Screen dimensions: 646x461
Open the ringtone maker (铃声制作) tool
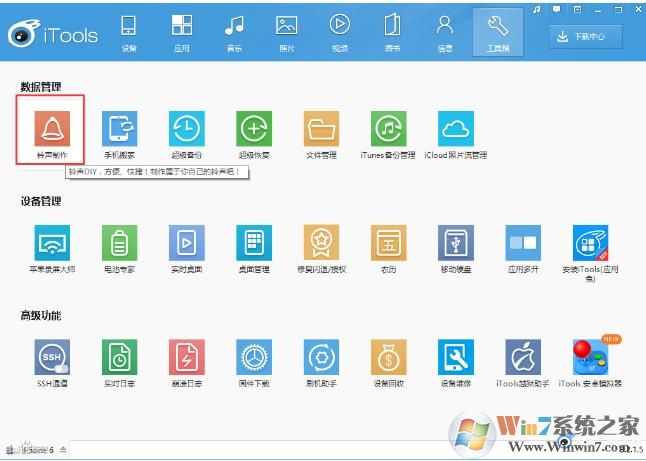click(x=52, y=129)
